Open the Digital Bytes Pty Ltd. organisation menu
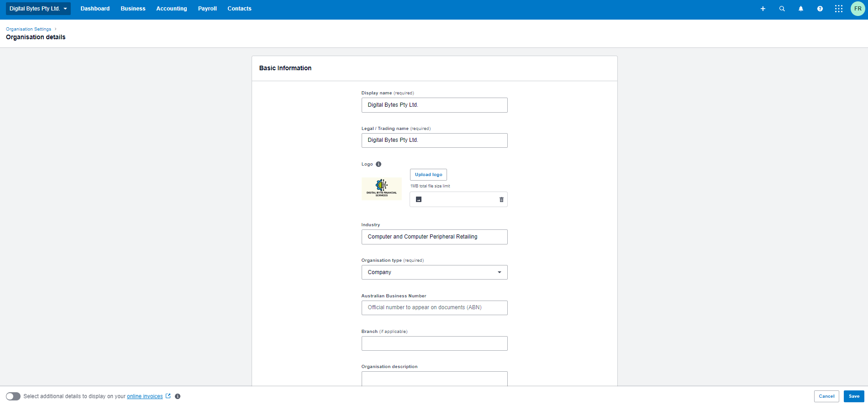 (x=38, y=9)
